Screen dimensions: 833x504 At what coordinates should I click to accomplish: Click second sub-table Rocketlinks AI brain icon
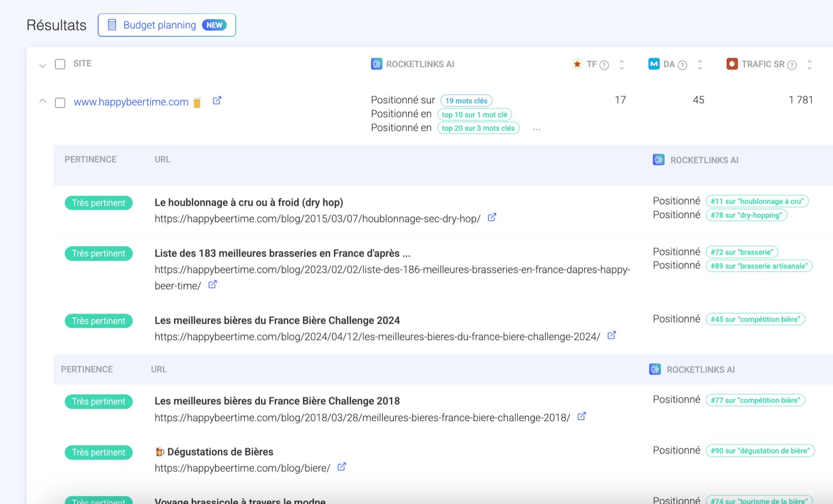pyautogui.click(x=655, y=369)
